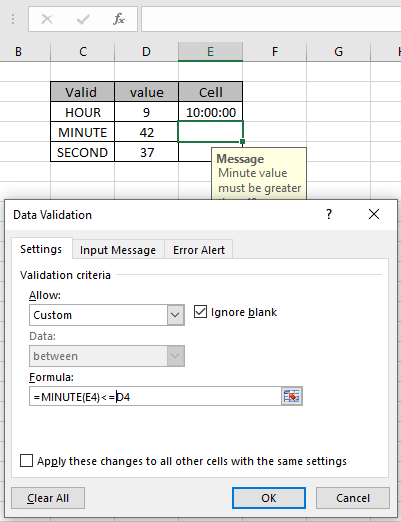Close the Data Validation dialog
Image resolution: width=401 pixels, height=522 pixels.
click(374, 214)
